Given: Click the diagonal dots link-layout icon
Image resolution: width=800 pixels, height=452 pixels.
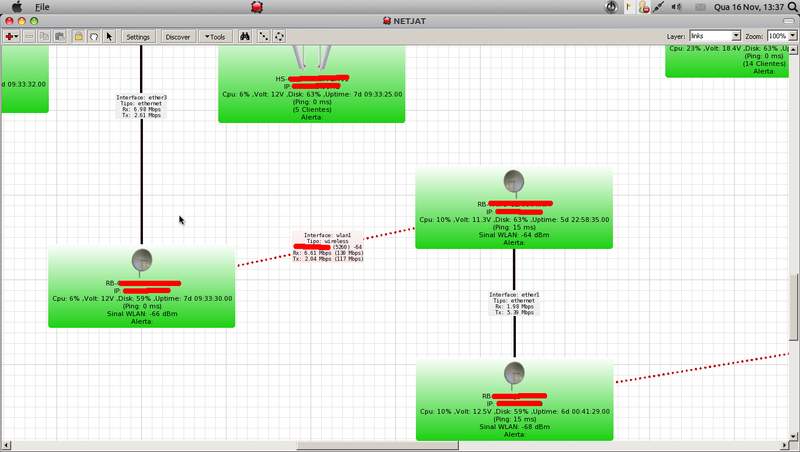Looking at the screenshot, I should (x=263, y=36).
